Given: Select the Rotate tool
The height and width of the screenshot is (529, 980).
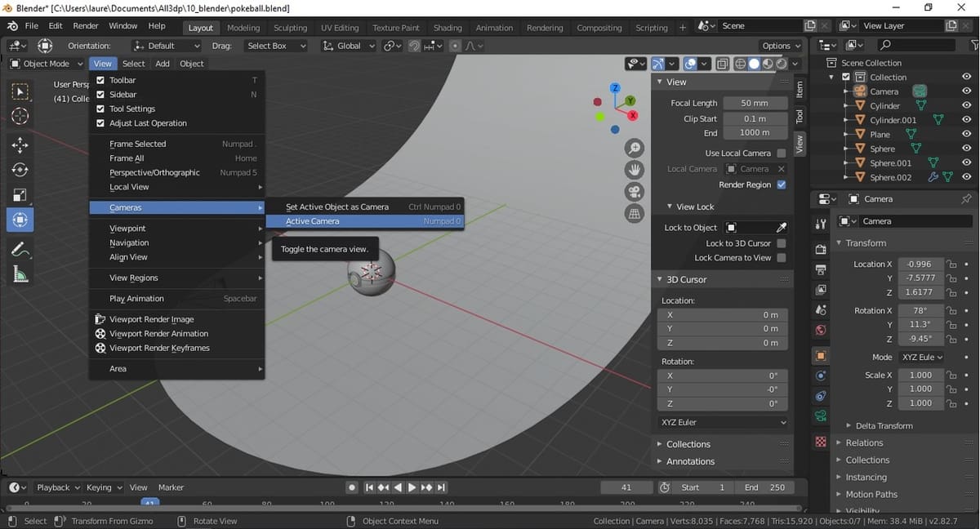Looking at the screenshot, I should (20, 170).
